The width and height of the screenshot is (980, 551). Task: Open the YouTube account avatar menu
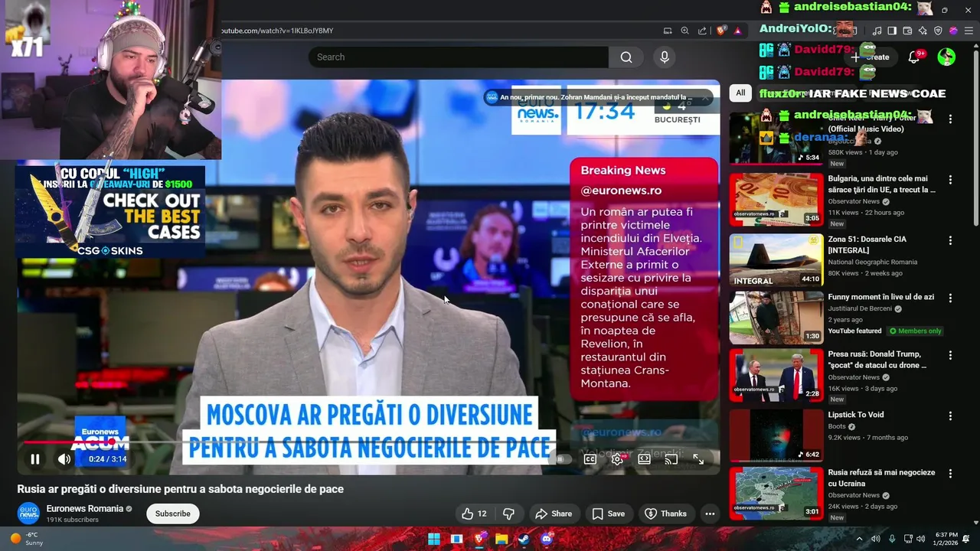click(946, 57)
